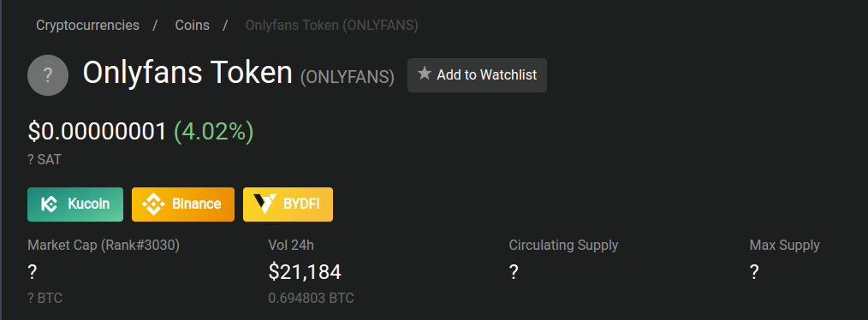The height and width of the screenshot is (320, 868).
Task: Click the Kucoin logo icon
Action: tap(50, 204)
